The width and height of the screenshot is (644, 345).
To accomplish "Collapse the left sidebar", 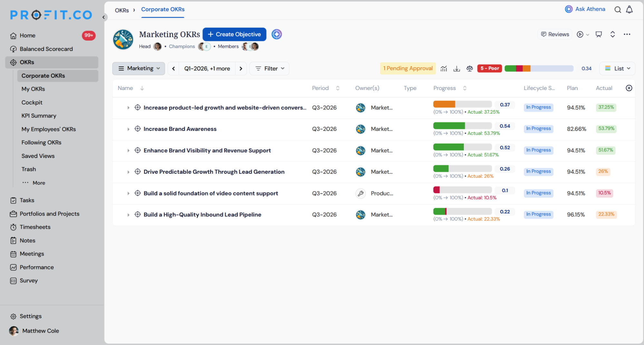I will point(104,17).
